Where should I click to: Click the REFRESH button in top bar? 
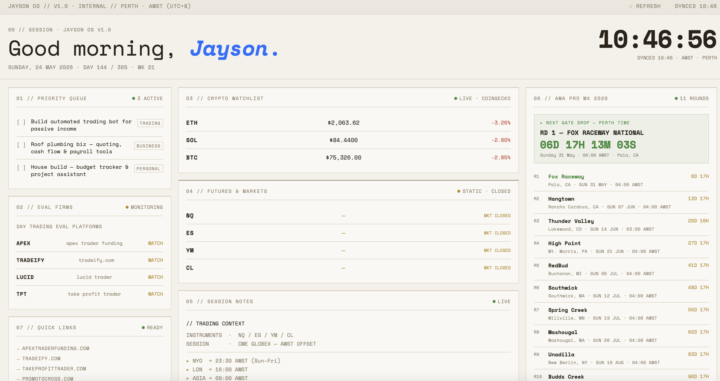(x=645, y=6)
